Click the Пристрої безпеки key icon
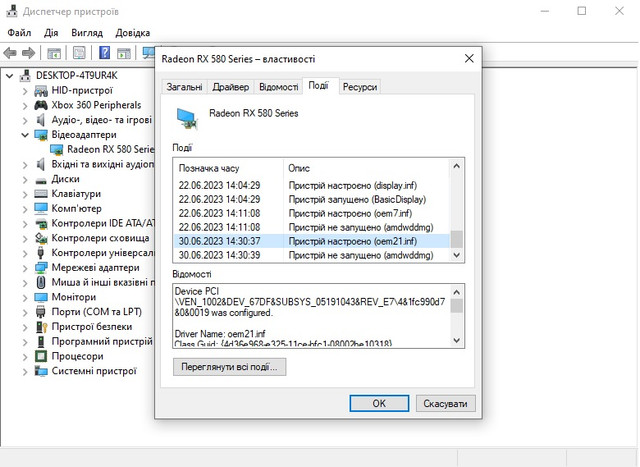The width and height of the screenshot is (640, 467). (42, 327)
